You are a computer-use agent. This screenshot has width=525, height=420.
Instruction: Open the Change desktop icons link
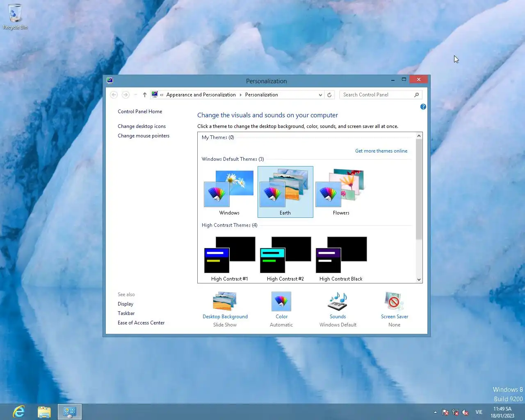pos(142,126)
